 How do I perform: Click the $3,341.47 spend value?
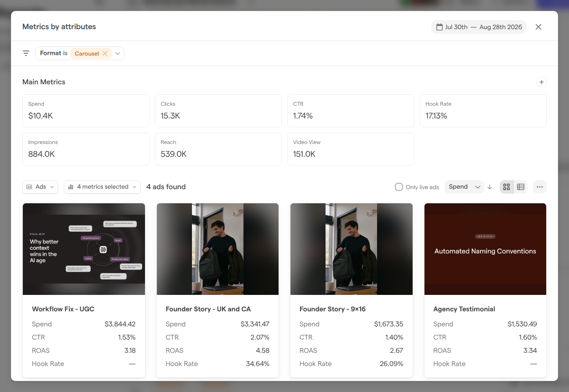click(x=255, y=324)
